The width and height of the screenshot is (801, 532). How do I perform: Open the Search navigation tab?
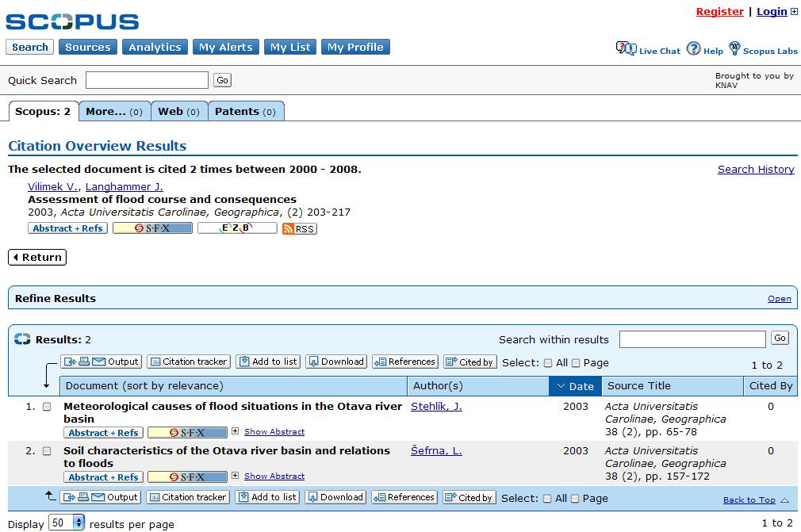(x=30, y=47)
